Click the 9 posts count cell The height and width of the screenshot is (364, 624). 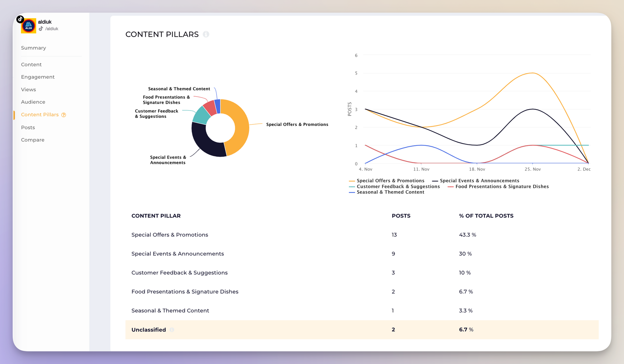coord(393,254)
